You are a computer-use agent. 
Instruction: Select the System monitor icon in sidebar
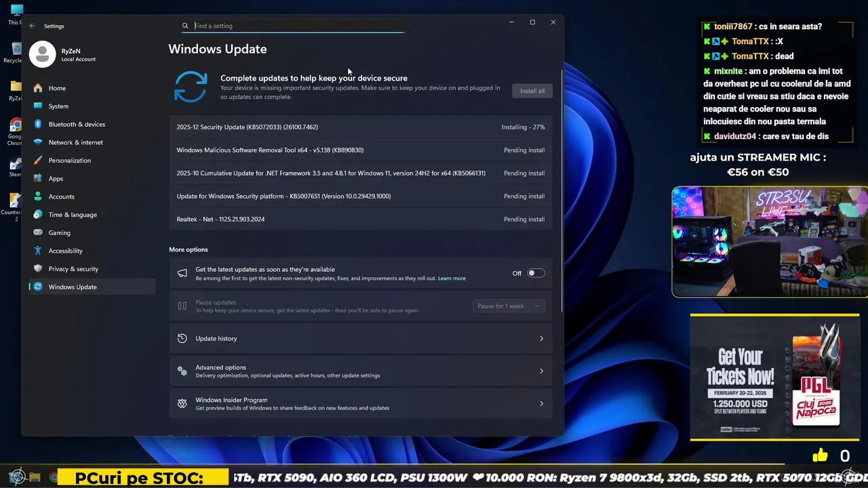pyautogui.click(x=38, y=106)
